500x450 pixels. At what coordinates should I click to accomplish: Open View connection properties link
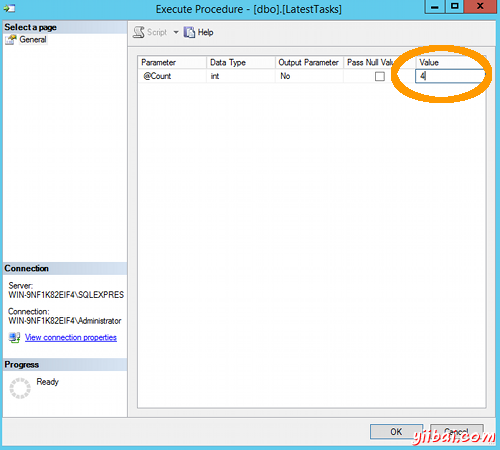pos(71,338)
